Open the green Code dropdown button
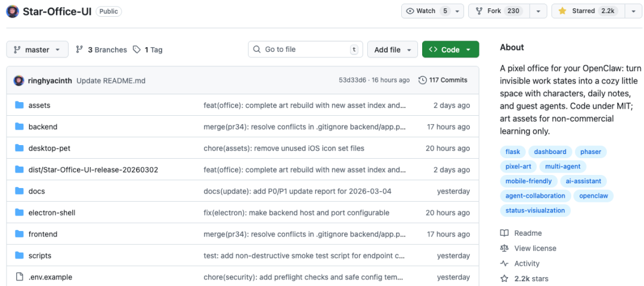644x286 pixels. (451, 50)
